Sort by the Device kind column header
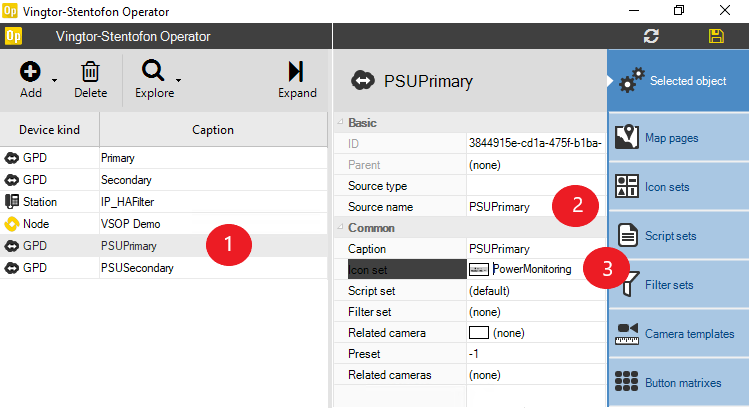Screen dimensions: 749x408 coord(50,130)
